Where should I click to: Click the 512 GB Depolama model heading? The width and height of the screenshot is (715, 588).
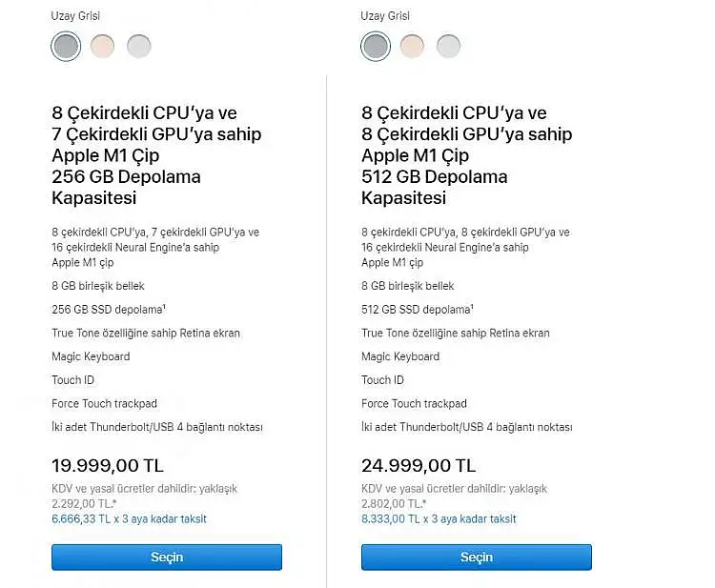coord(466,155)
